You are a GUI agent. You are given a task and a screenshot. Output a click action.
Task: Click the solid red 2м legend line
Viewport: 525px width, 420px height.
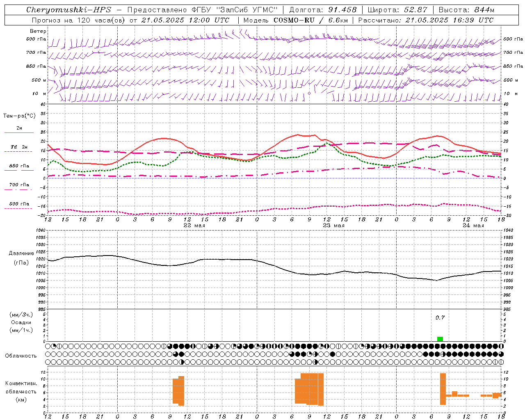pyautogui.click(x=19, y=132)
